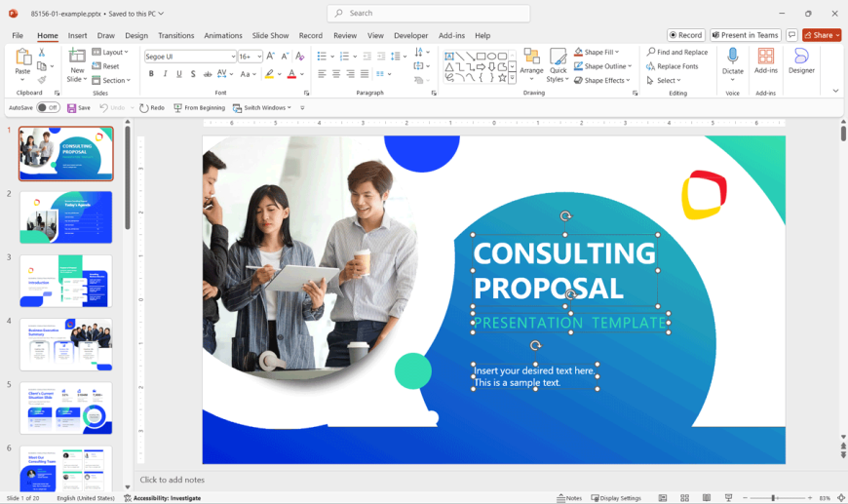The height and width of the screenshot is (504, 848).
Task: Click the Convert to SmartArt icon
Action: 418,80
